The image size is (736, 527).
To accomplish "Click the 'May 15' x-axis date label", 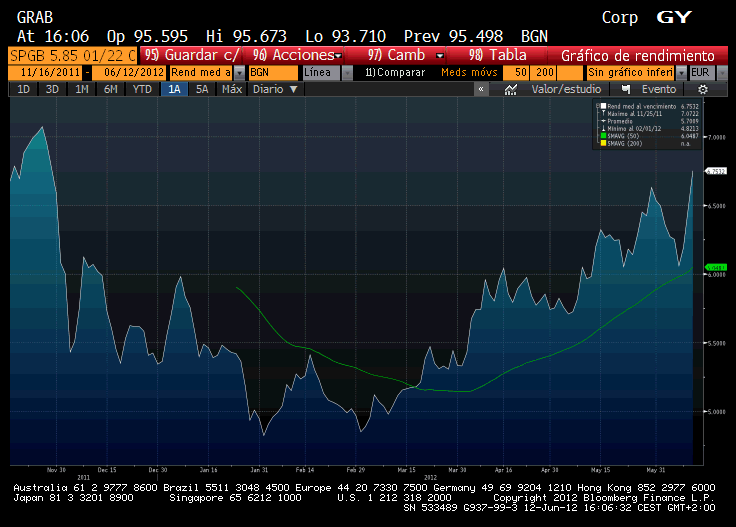I will (x=600, y=470).
